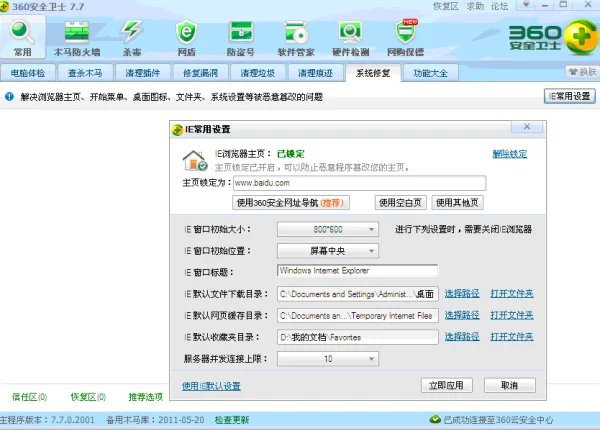Switch to the 清理垃圾 tab
Screen dimensions: 600x431
(258, 73)
